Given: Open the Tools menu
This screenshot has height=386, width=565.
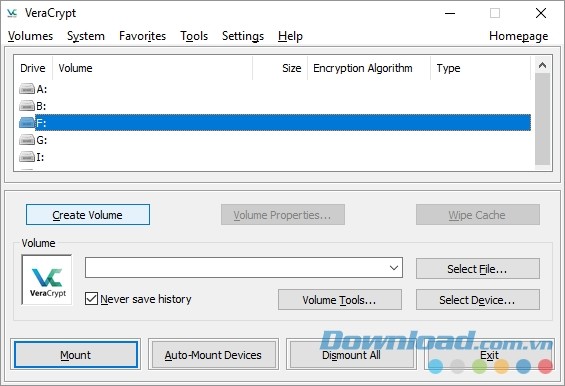Looking at the screenshot, I should [x=194, y=36].
